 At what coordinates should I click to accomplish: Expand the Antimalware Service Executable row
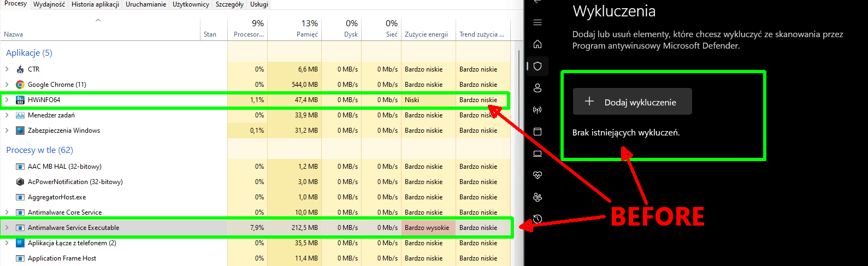click(x=7, y=228)
